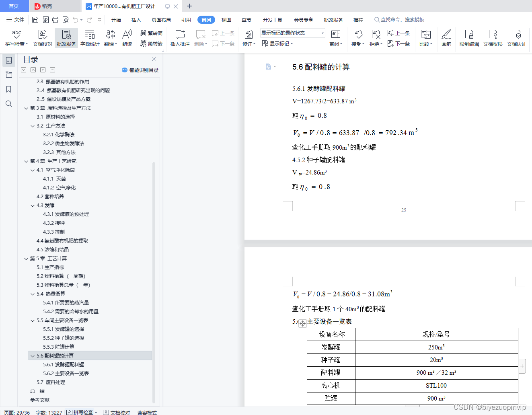Open 批改服务 tool in ribbon
The height and width of the screenshot is (415, 532).
[x=66, y=38]
